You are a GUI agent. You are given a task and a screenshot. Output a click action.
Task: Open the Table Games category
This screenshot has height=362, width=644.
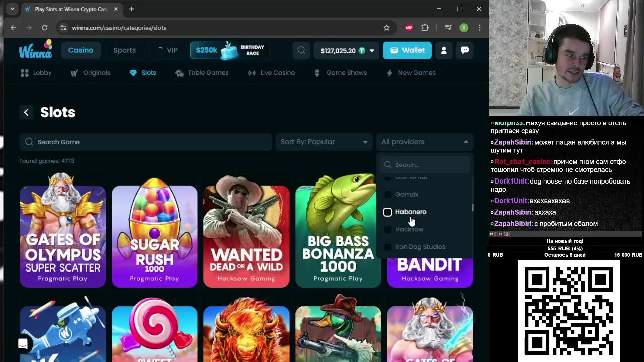[x=202, y=73]
